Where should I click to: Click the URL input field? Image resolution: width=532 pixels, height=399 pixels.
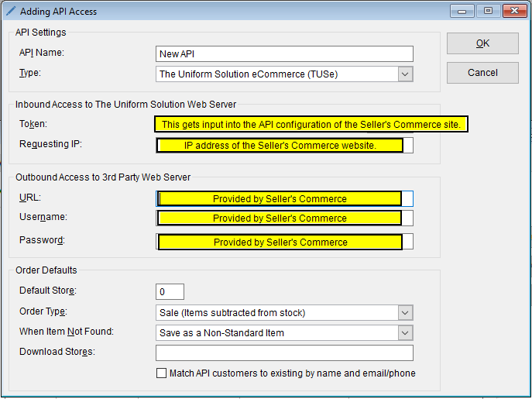point(284,198)
